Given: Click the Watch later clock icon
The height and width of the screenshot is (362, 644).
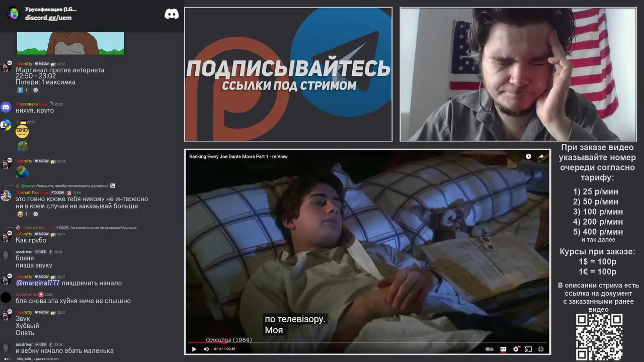Looking at the screenshot, I should 528,156.
